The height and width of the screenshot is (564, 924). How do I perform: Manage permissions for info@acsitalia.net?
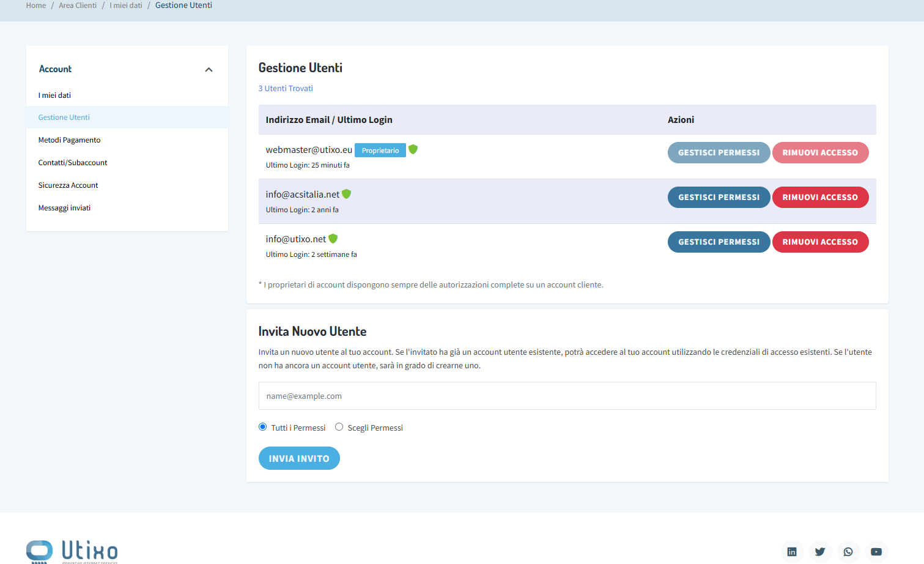pyautogui.click(x=719, y=197)
